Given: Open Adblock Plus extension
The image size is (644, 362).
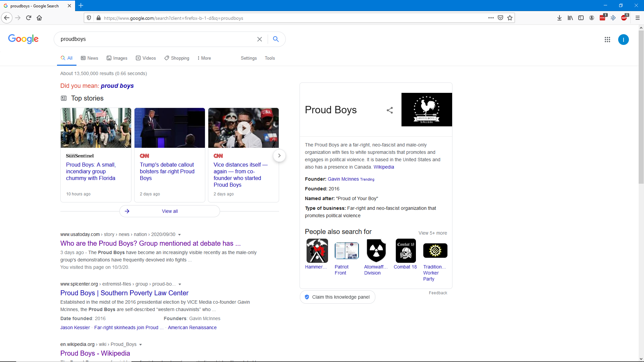Looking at the screenshot, I should click(624, 18).
